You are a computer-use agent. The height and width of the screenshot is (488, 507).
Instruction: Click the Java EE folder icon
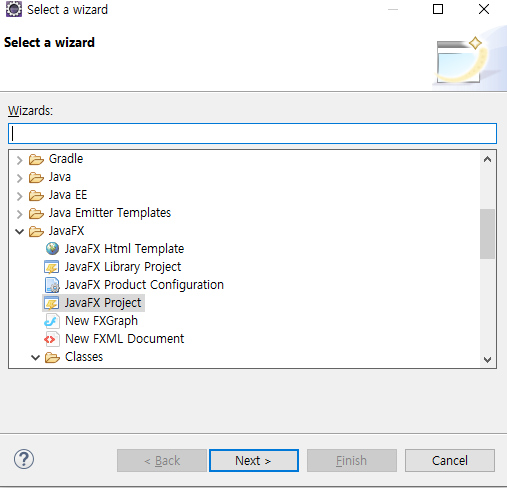pos(36,195)
